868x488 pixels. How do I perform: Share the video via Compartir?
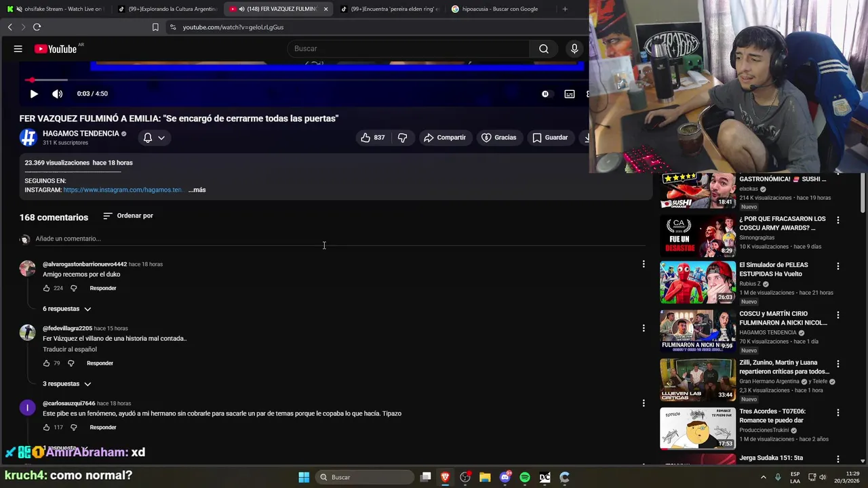(x=444, y=138)
